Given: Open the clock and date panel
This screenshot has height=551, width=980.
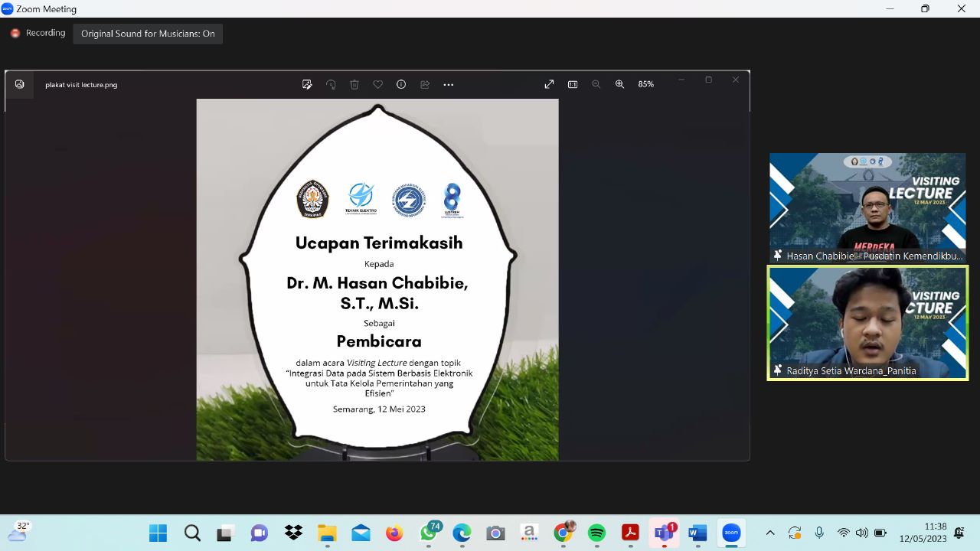Looking at the screenshot, I should click(x=923, y=533).
